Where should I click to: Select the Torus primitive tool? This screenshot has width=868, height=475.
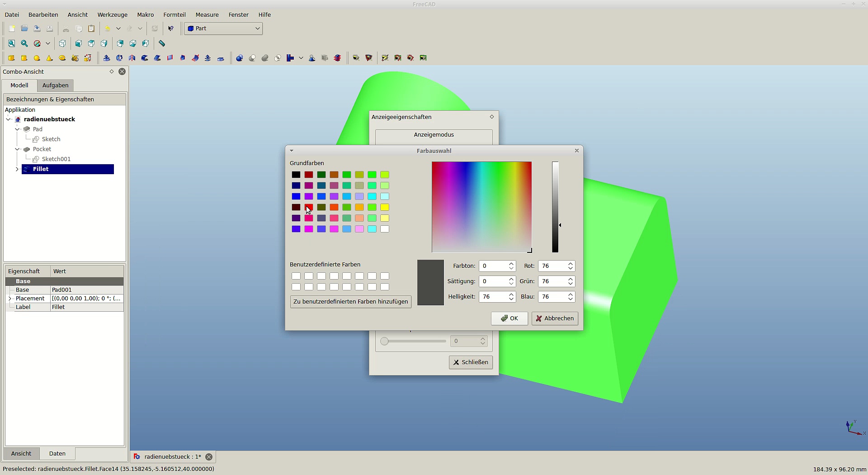(x=62, y=58)
